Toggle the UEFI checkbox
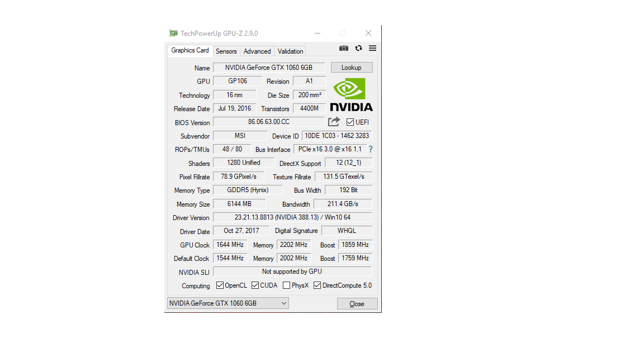This screenshot has height=362, width=644. pyautogui.click(x=351, y=122)
